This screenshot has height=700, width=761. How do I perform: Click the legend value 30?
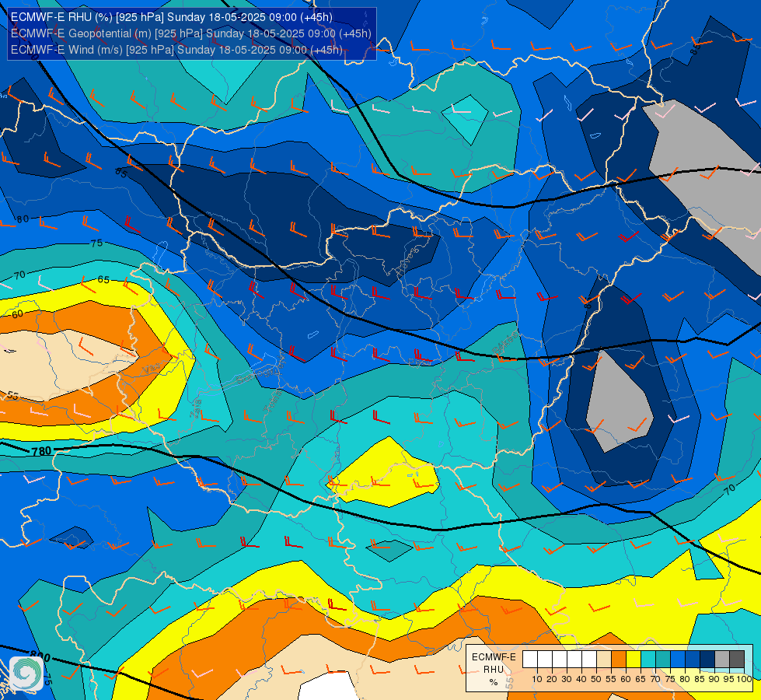[x=567, y=680]
